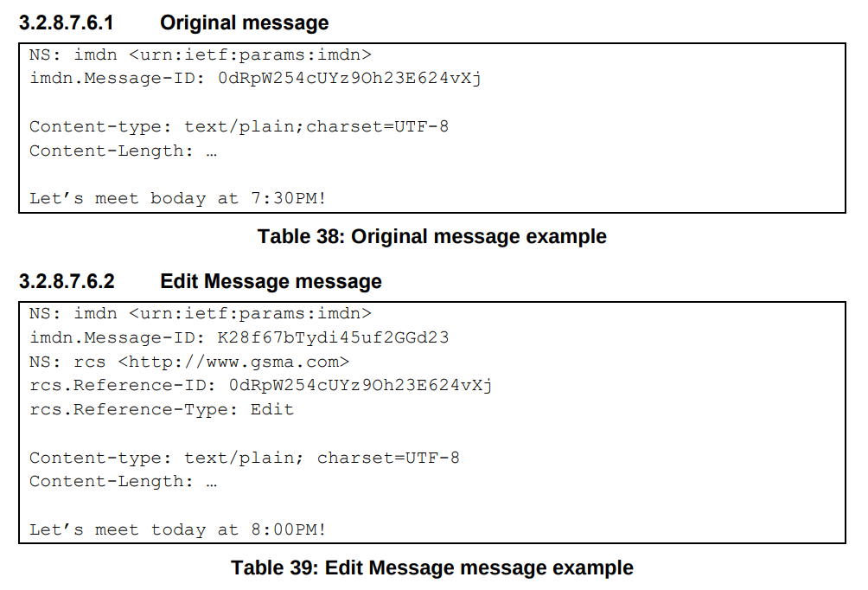
Task: Click the Content-type line in the edit message
Action: click(x=245, y=458)
